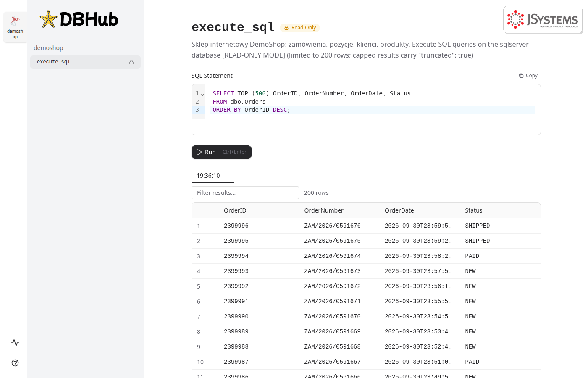Viewport: 588px width, 378px height.
Task: Open the help question mark icon
Action: tap(15, 363)
